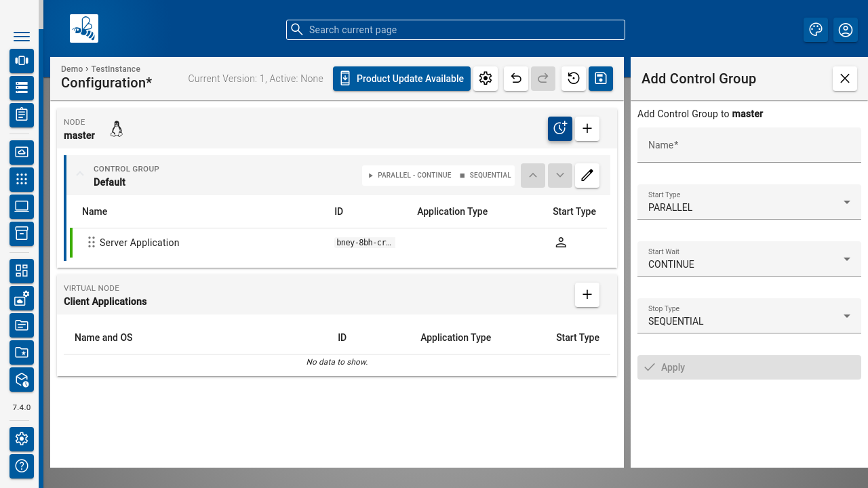Reset local configuration changes
868x488 pixels.
[x=574, y=79]
